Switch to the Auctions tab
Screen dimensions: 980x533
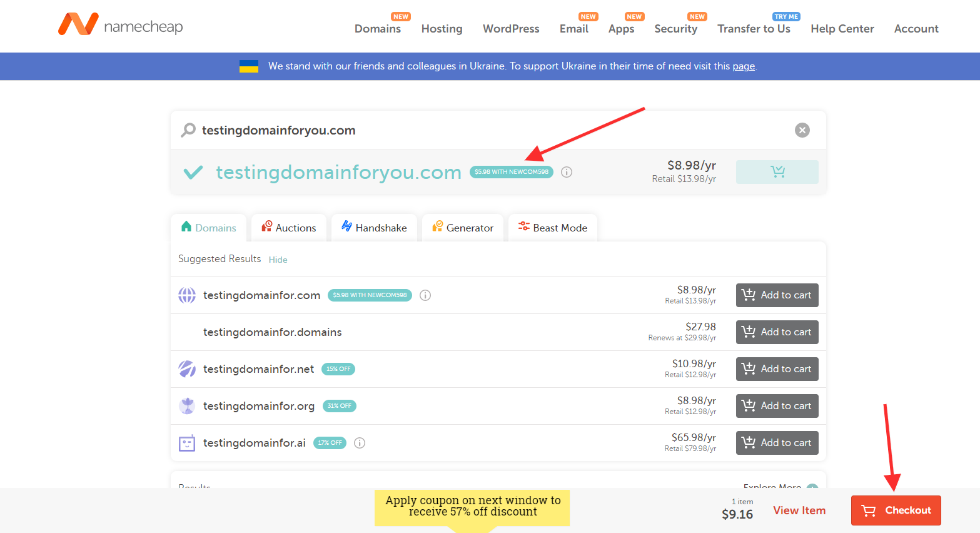point(289,228)
